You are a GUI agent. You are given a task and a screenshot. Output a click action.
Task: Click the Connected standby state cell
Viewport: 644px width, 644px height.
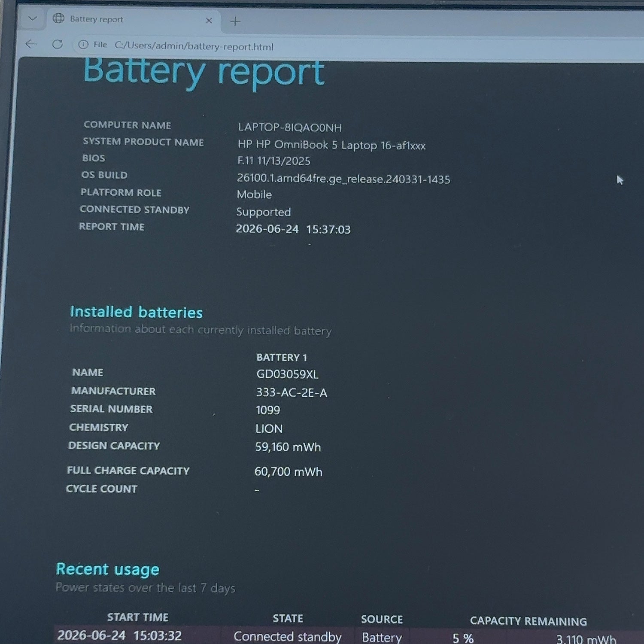click(x=288, y=637)
